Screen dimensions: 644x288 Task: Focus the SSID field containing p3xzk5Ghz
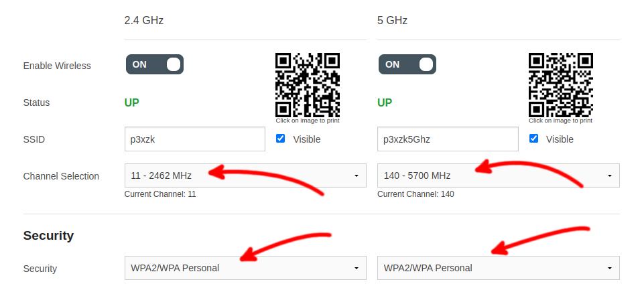point(448,139)
